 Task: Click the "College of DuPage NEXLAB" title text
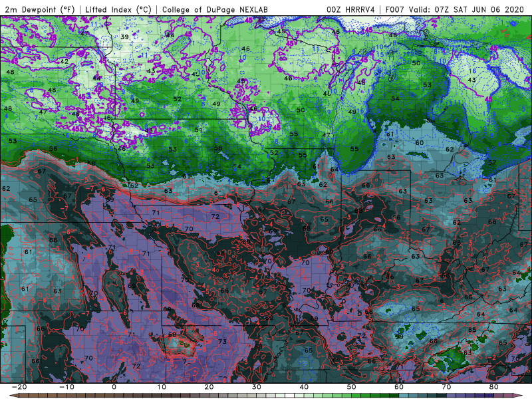click(x=215, y=9)
